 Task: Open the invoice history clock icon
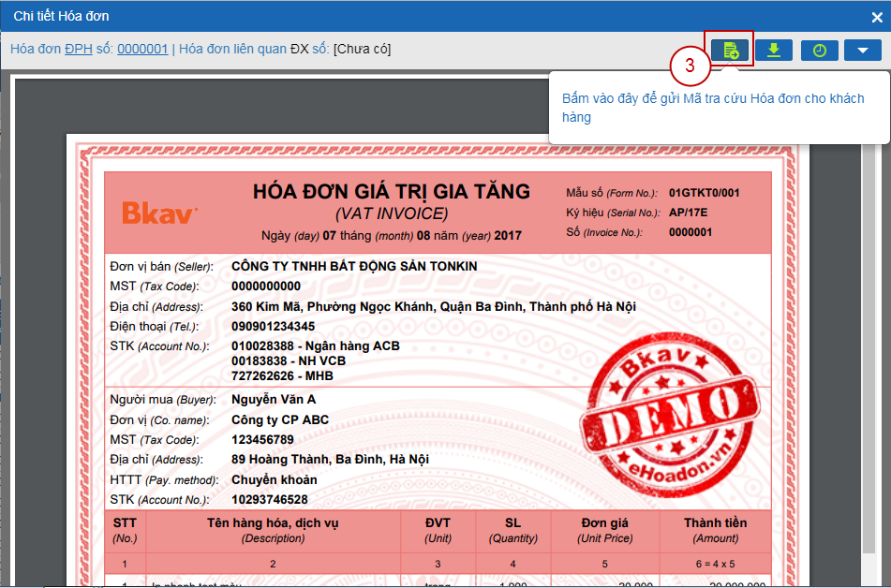coord(820,50)
